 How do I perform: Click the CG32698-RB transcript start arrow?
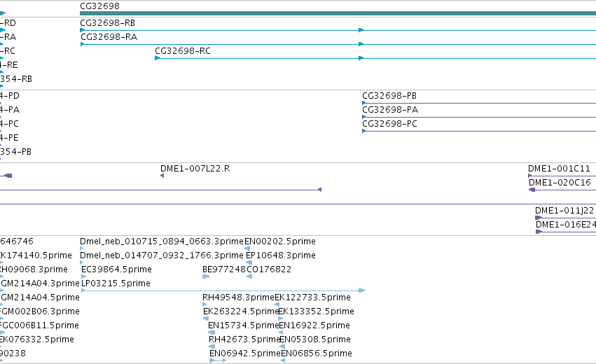(x=82, y=30)
